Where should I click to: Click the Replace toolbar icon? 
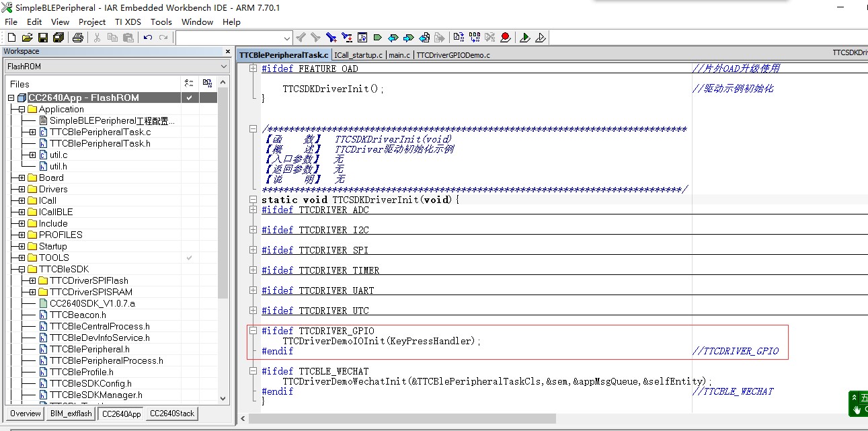tap(347, 38)
